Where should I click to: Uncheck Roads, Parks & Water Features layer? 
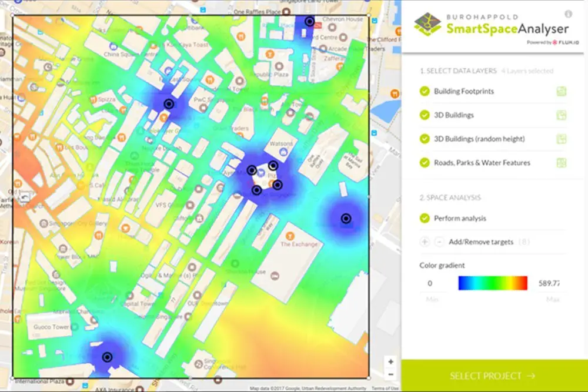pyautogui.click(x=425, y=163)
